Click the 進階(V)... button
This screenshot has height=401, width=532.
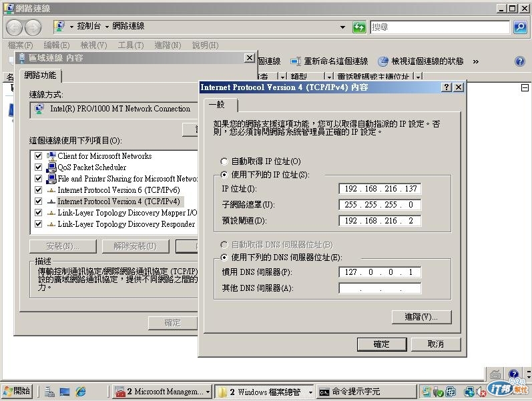[x=421, y=317]
